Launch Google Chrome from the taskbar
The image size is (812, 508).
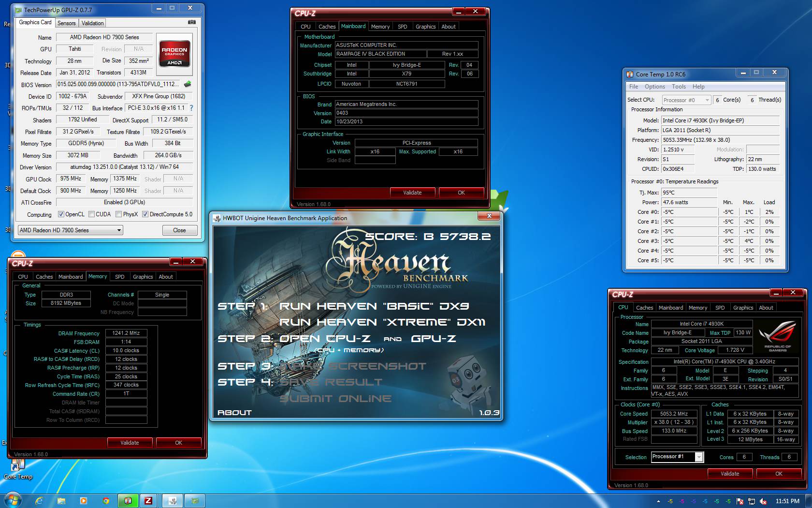click(x=105, y=501)
